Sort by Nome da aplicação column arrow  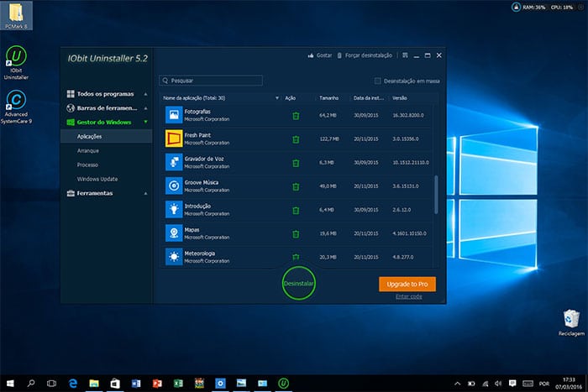tap(277, 98)
